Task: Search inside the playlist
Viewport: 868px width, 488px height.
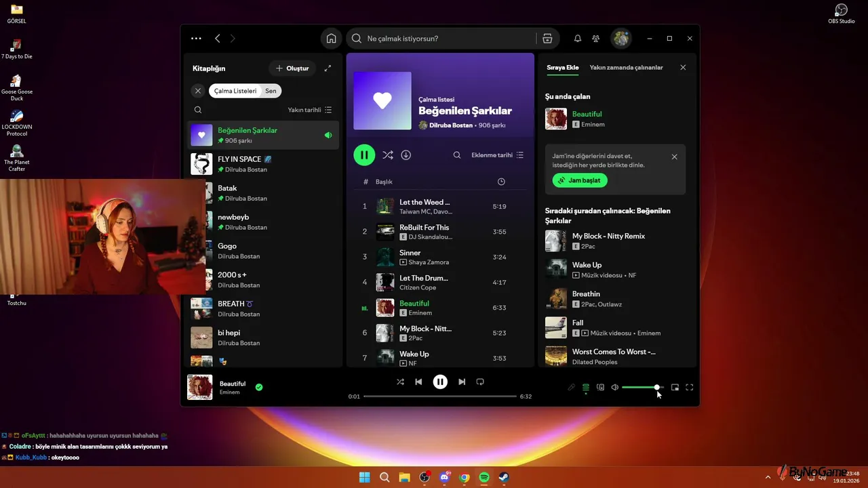Action: click(x=457, y=155)
